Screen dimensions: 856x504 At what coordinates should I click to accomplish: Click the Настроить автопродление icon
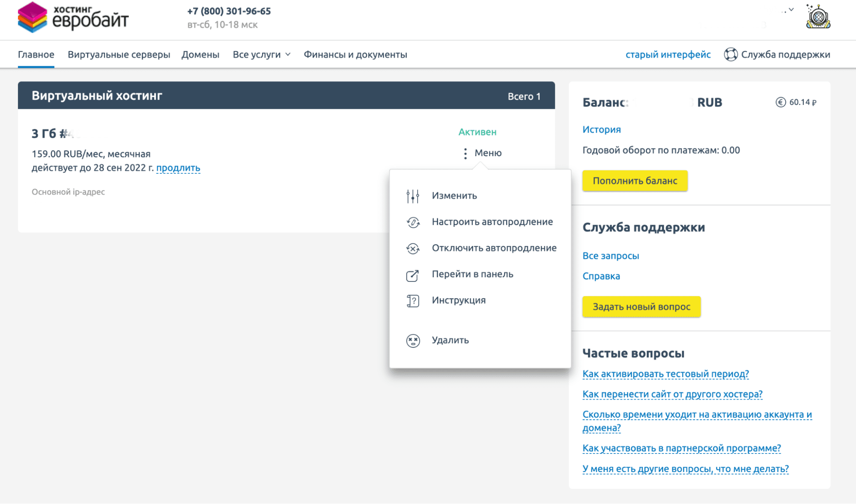(x=413, y=222)
